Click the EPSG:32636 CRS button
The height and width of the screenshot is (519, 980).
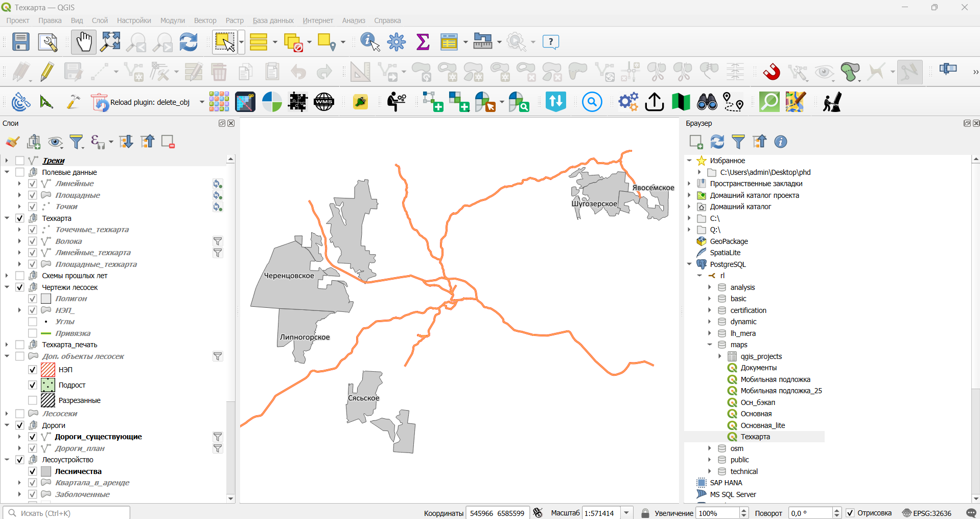927,513
